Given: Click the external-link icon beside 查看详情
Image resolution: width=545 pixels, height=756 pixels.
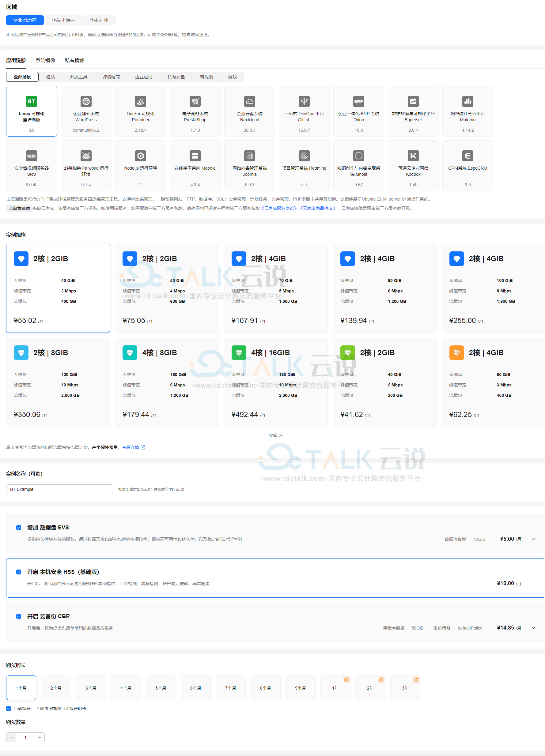Looking at the screenshot, I should (x=143, y=447).
